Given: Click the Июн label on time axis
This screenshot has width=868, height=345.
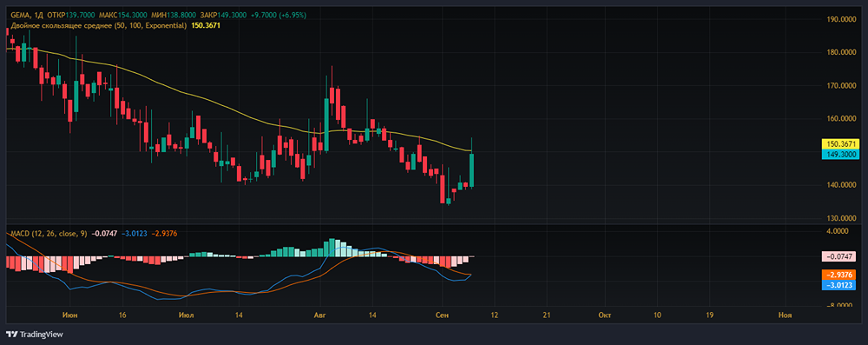Looking at the screenshot, I should 70,315.
